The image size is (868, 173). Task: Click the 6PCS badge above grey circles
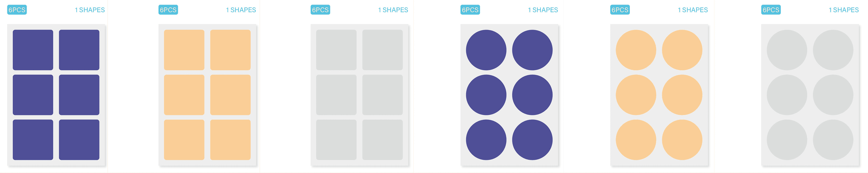[771, 10]
